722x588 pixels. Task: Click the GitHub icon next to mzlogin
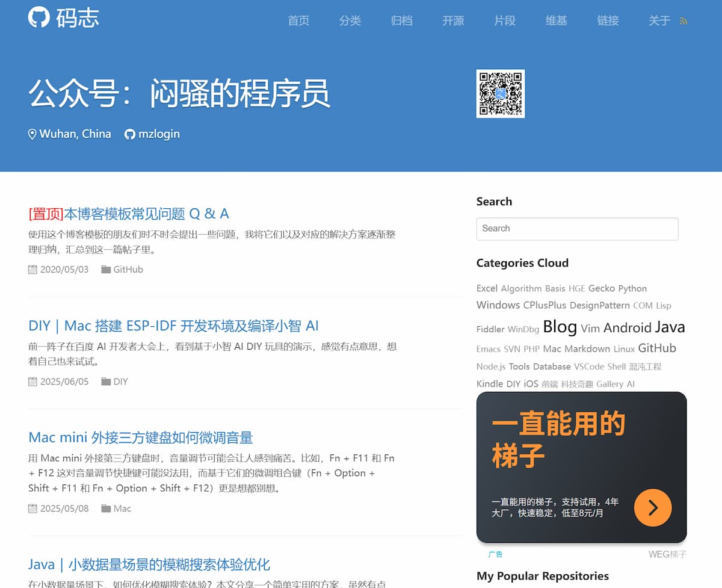click(129, 134)
